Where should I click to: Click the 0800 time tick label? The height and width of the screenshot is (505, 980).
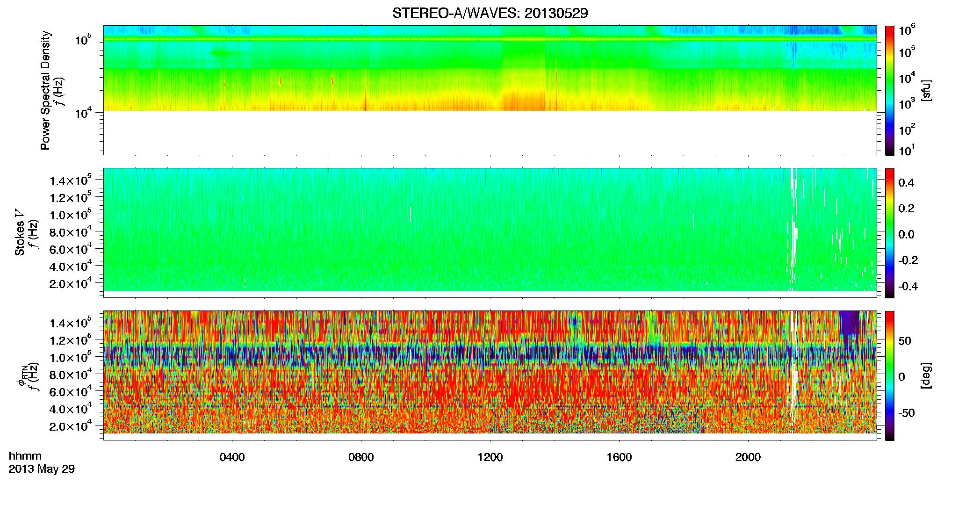(361, 457)
